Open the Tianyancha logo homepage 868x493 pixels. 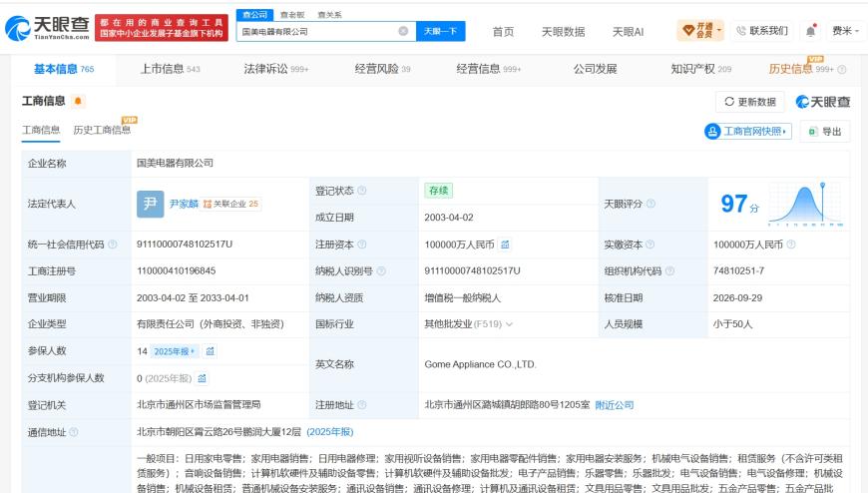click(x=47, y=28)
